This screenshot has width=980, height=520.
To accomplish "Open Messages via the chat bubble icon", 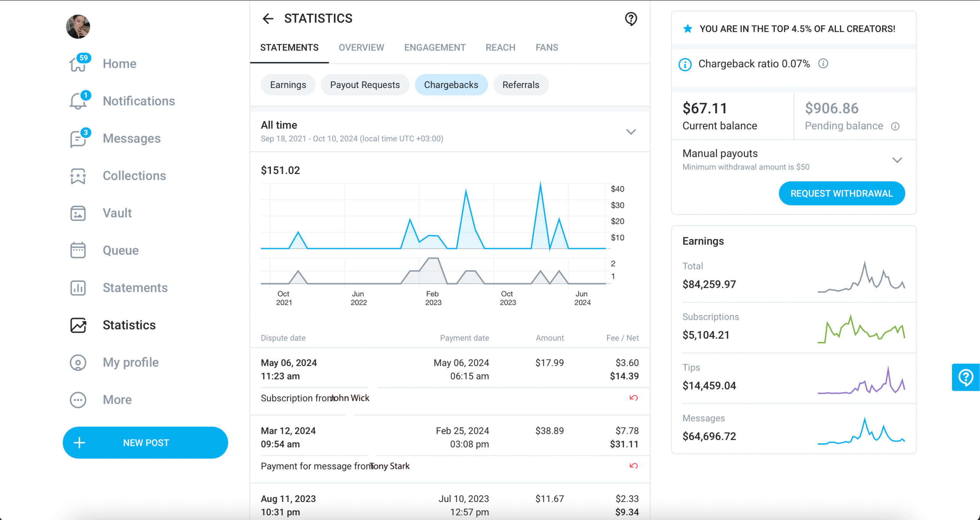I will tap(78, 139).
